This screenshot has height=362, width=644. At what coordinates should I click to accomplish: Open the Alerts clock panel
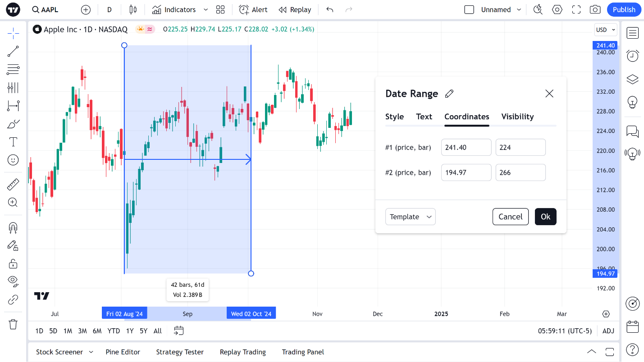pyautogui.click(x=633, y=56)
